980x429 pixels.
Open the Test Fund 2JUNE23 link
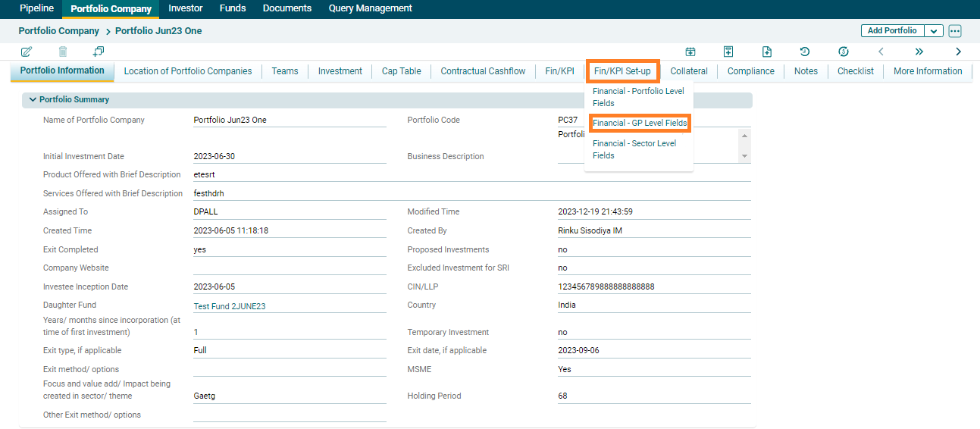click(x=230, y=306)
